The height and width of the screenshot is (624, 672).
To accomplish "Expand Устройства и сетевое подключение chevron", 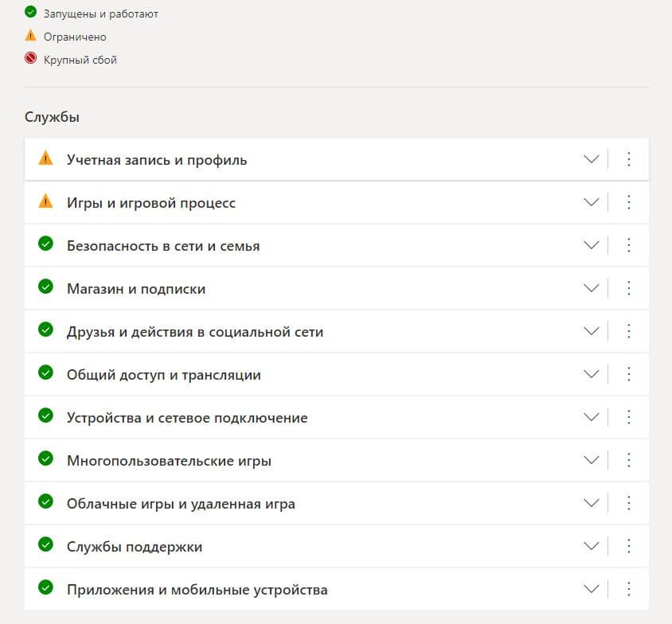I will click(591, 417).
